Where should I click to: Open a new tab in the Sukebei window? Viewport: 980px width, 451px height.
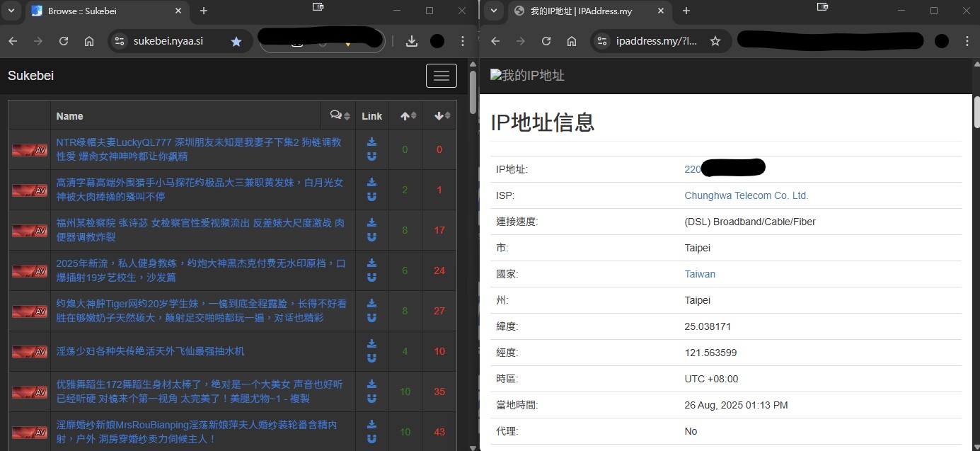(x=204, y=11)
